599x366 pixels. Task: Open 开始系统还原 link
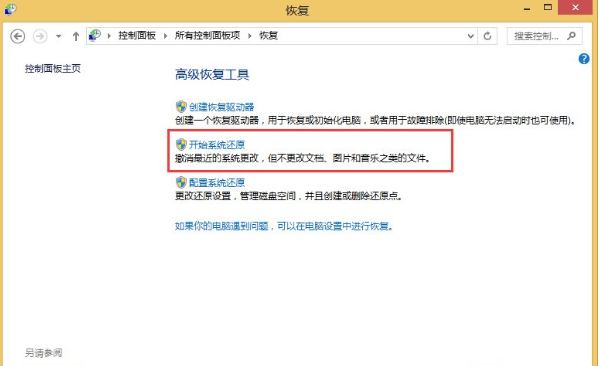pyautogui.click(x=217, y=145)
